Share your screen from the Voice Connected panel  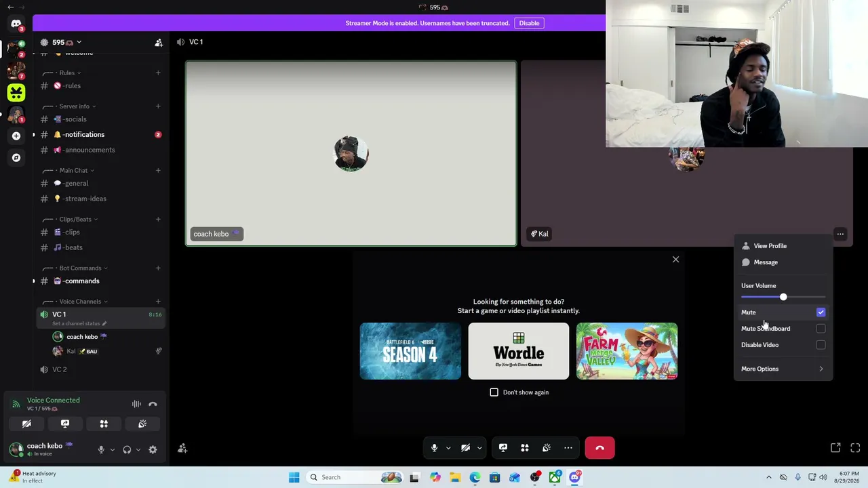pyautogui.click(x=65, y=424)
